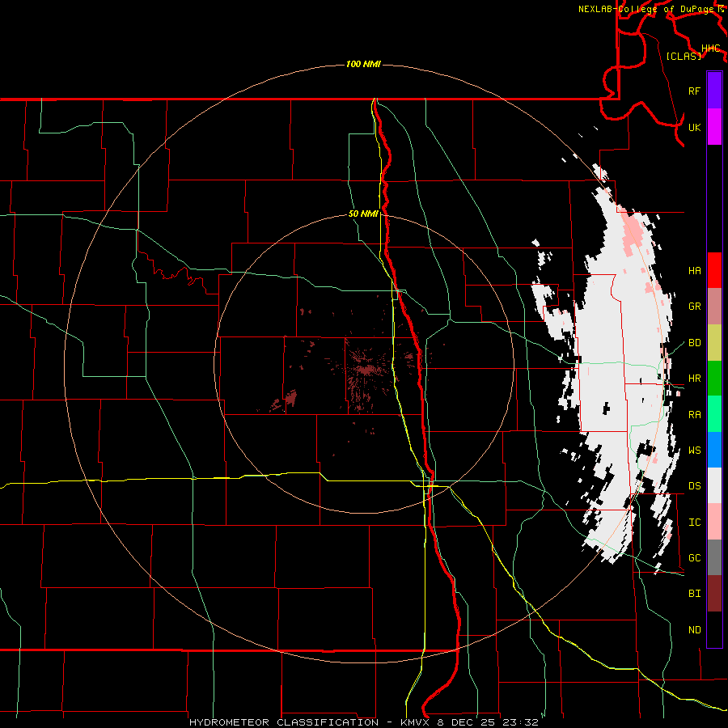Viewport: 728px width, 728px height.
Task: Click the [CLAS] label
Action: coord(684,56)
